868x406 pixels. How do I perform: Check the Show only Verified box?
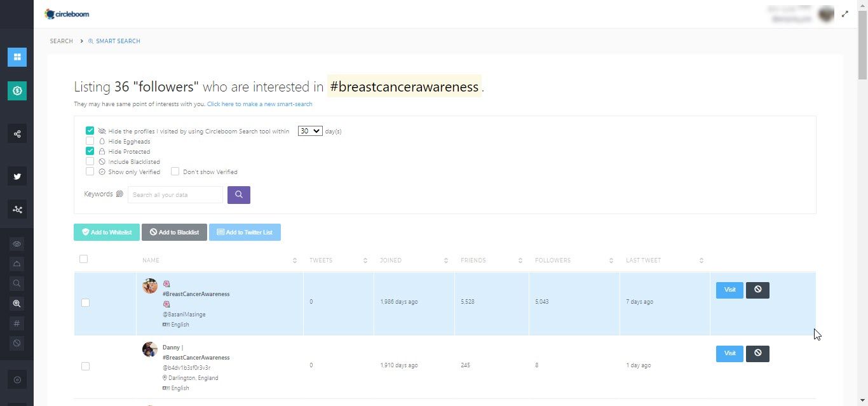(90, 172)
